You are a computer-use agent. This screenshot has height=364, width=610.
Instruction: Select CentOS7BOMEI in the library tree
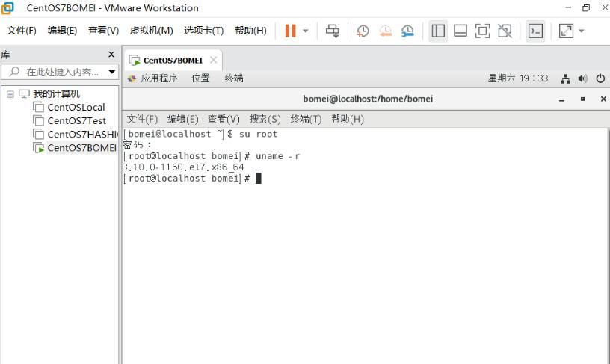point(81,148)
